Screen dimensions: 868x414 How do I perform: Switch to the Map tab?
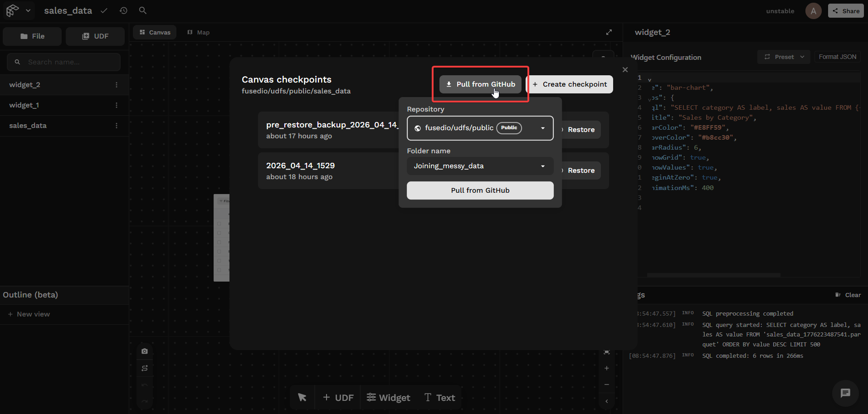199,32
